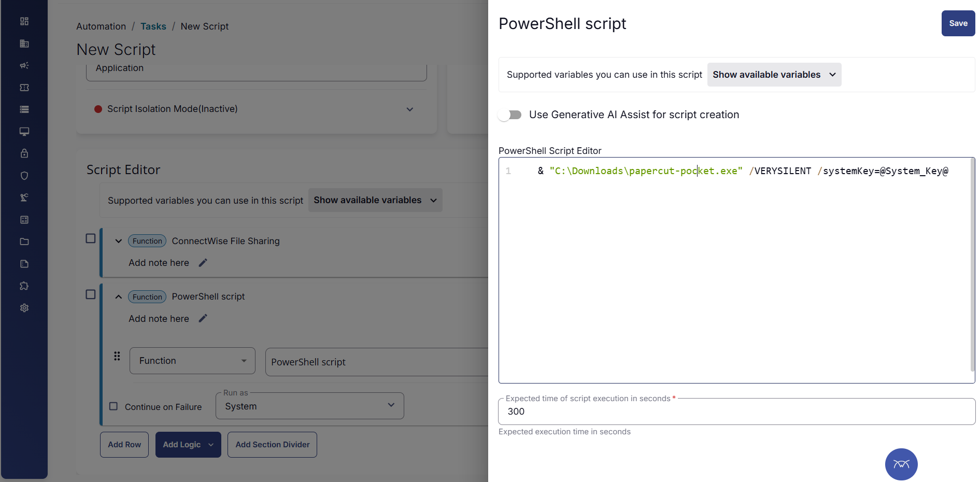Open the Add Logic dropdown button
This screenshot has height=482, width=980.
(188, 445)
